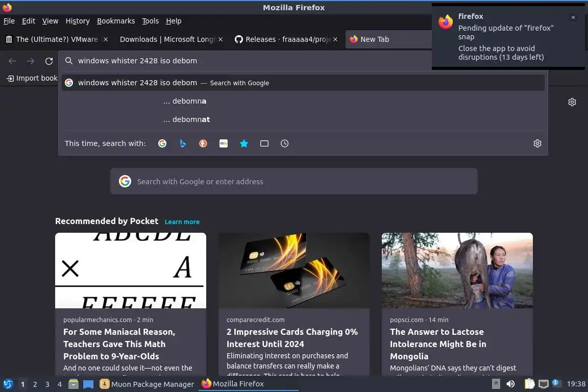The width and height of the screenshot is (588, 392).
Task: Open the History menu
Action: pyautogui.click(x=78, y=21)
